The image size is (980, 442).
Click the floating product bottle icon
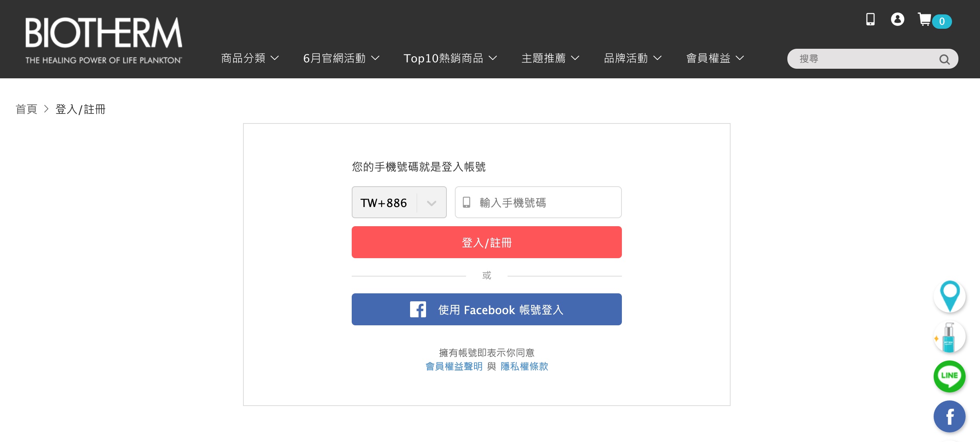pyautogui.click(x=950, y=337)
